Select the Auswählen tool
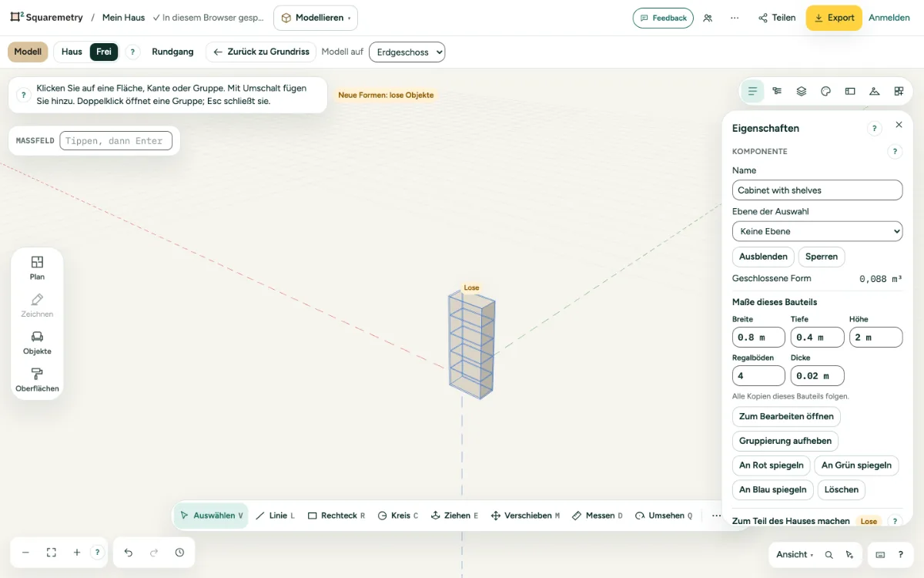 pyautogui.click(x=211, y=516)
